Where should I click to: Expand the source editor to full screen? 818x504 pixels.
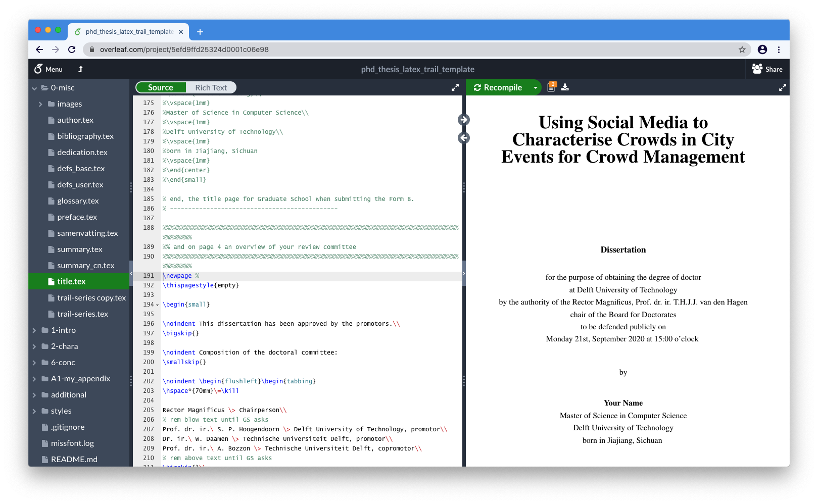tap(455, 87)
